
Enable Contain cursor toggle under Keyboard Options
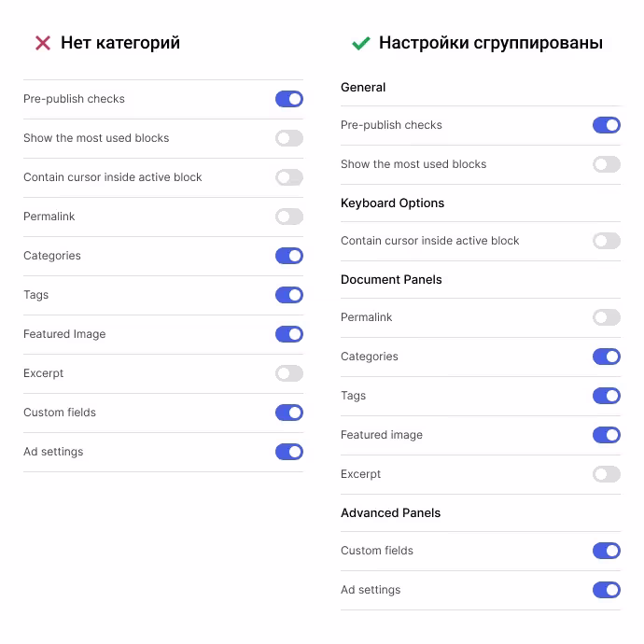[x=607, y=241]
